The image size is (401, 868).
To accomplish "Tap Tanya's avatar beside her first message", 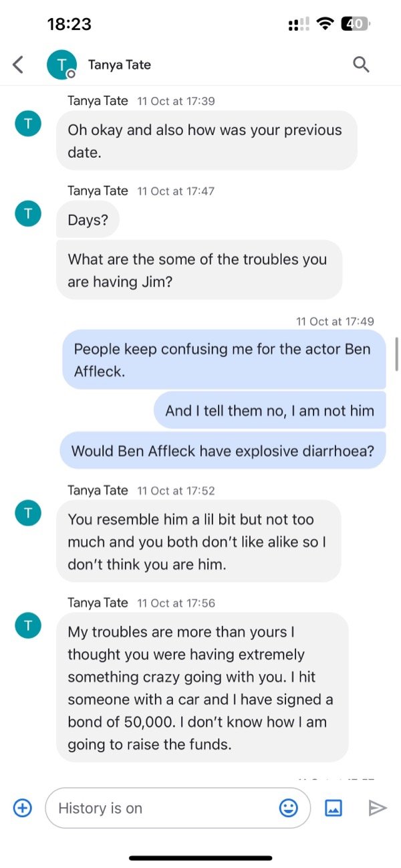I will tap(28, 124).
